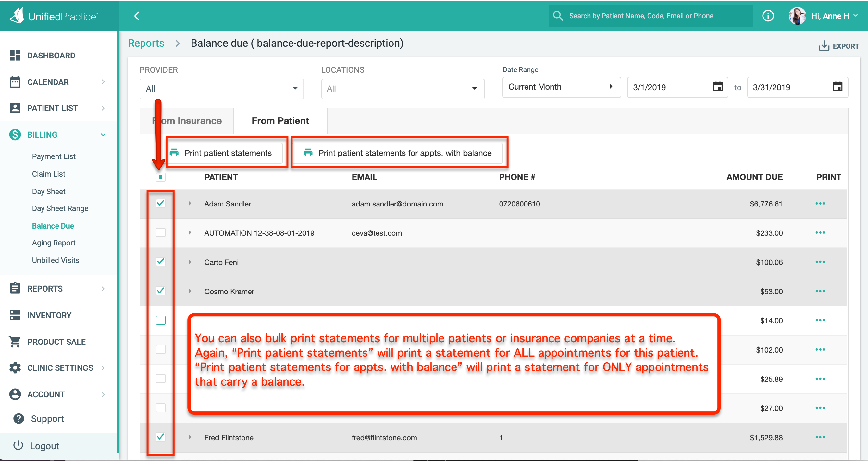
Task: Click the Export download icon
Action: [x=824, y=46]
